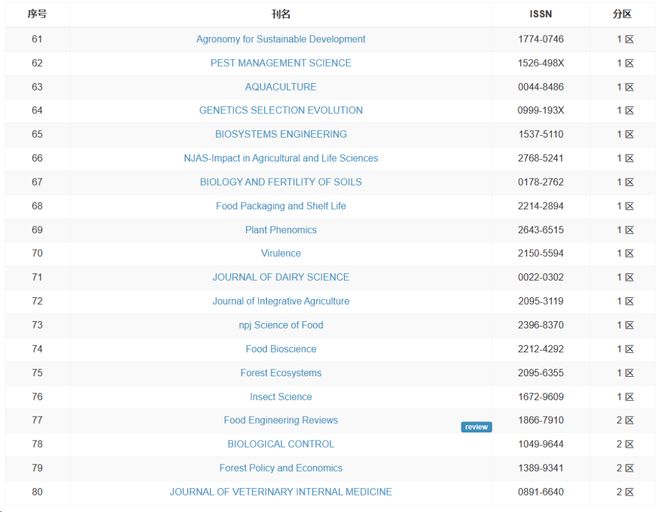Open BIOLOGICAL CONTROL journal link
Screen dimensions: 660x512
click(x=280, y=444)
